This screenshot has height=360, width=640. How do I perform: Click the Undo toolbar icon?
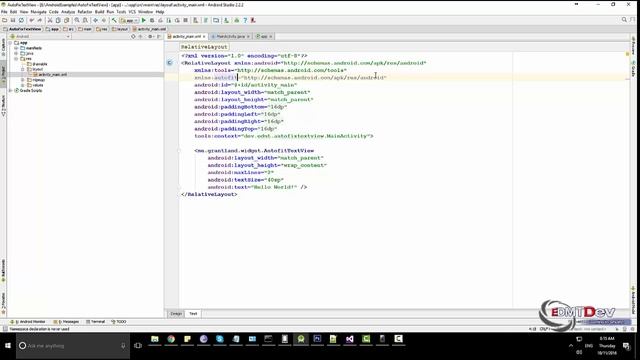click(x=31, y=20)
